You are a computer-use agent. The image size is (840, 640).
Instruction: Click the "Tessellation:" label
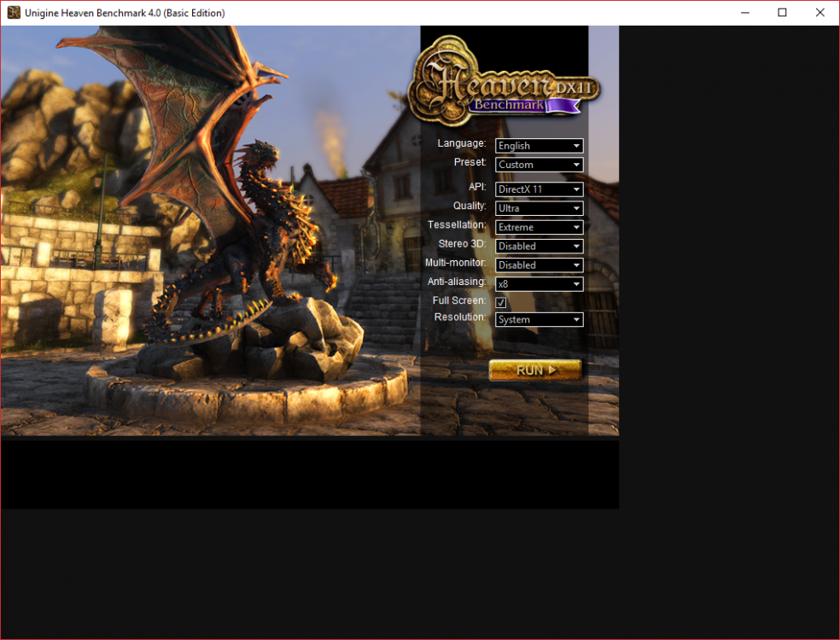pyautogui.click(x=457, y=225)
